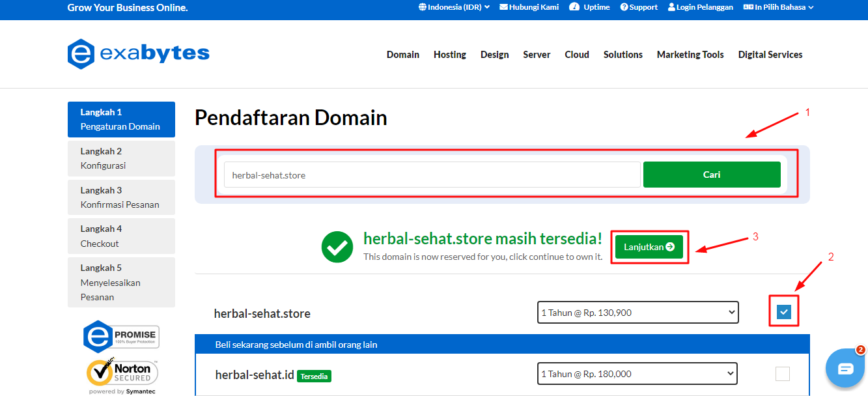Open the Indonesia (IDR) currency dropdown
Viewport: 868px width, 396px height.
pos(454,7)
